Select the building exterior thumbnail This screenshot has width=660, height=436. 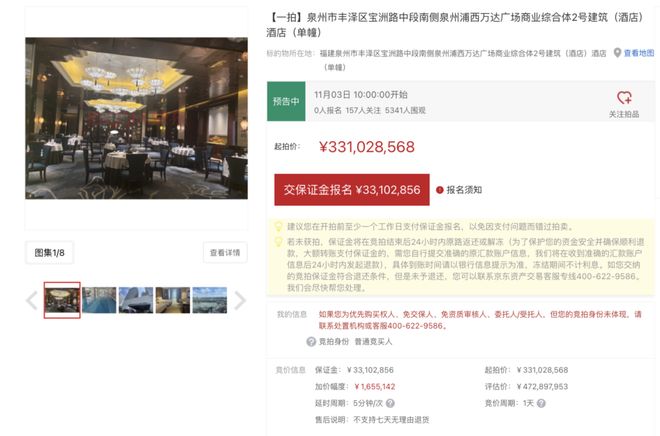136,300
